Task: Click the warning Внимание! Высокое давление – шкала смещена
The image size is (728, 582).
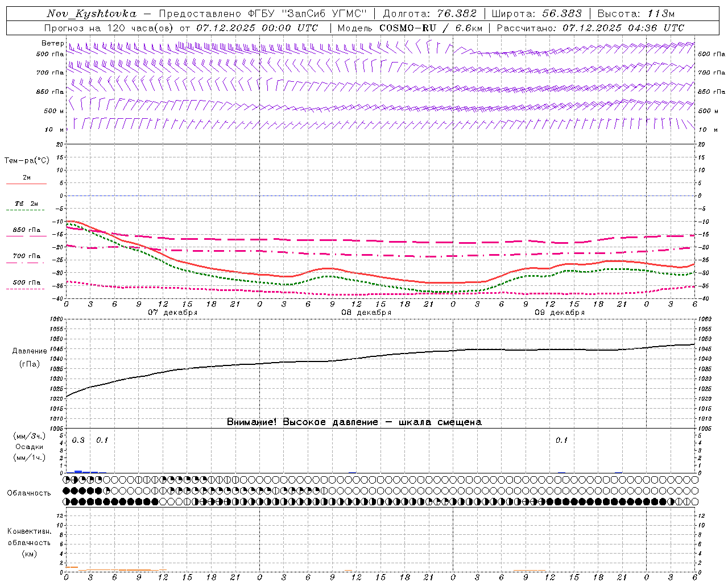Action: coord(354,422)
